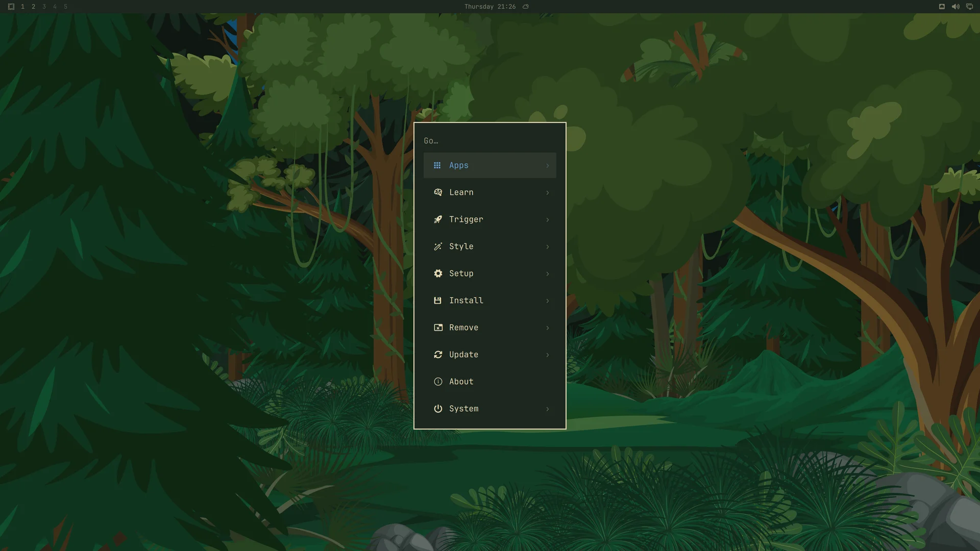Click the Install floppy disk icon
This screenshot has height=551, width=980.
tap(437, 300)
